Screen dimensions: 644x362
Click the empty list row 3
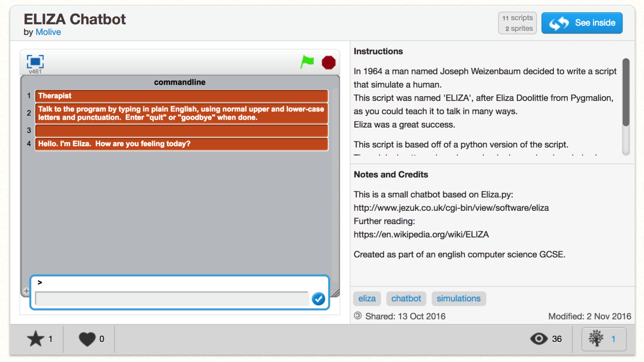coord(181,131)
